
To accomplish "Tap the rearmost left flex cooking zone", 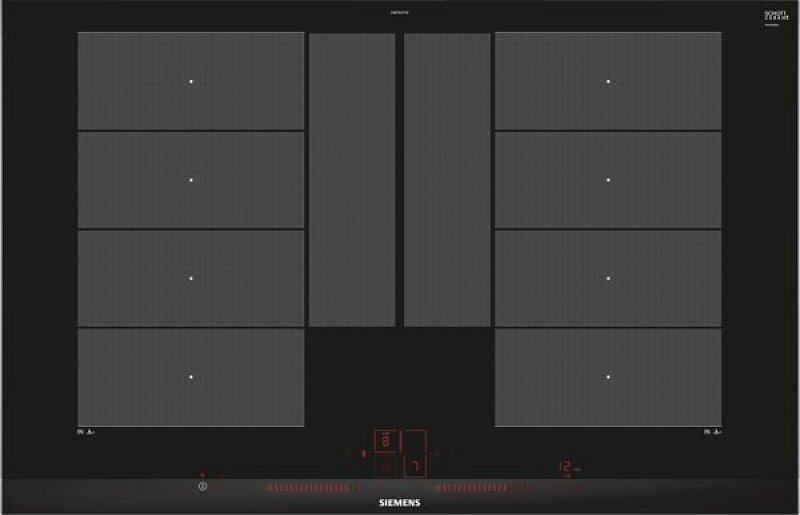I will pyautogui.click(x=190, y=80).
